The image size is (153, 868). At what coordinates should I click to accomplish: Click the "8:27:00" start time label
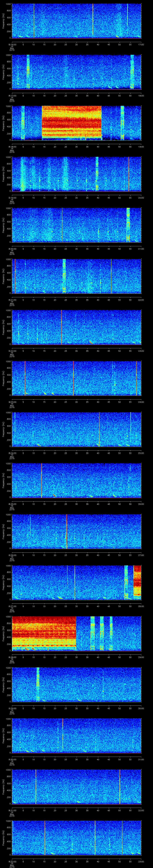(12, 606)
